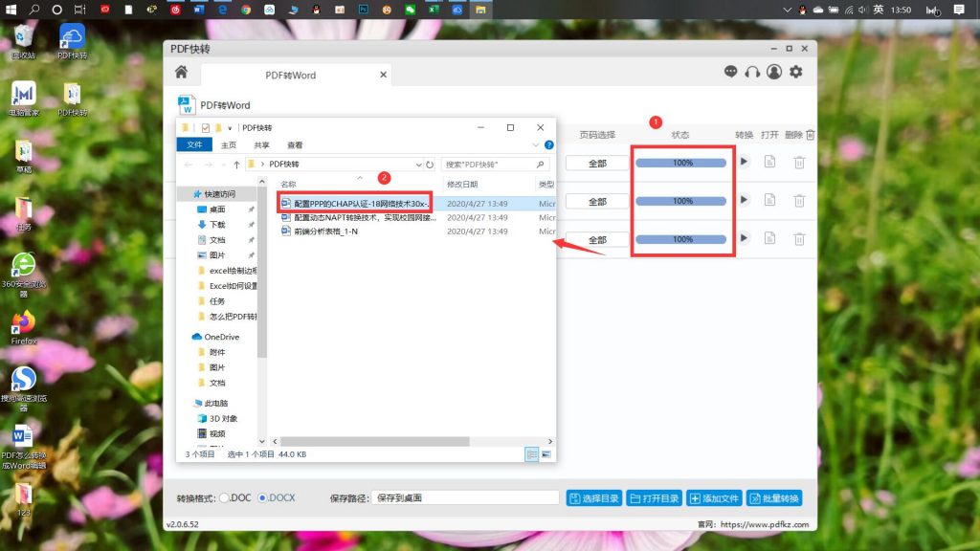Click the 选择目录 button

tap(593, 498)
